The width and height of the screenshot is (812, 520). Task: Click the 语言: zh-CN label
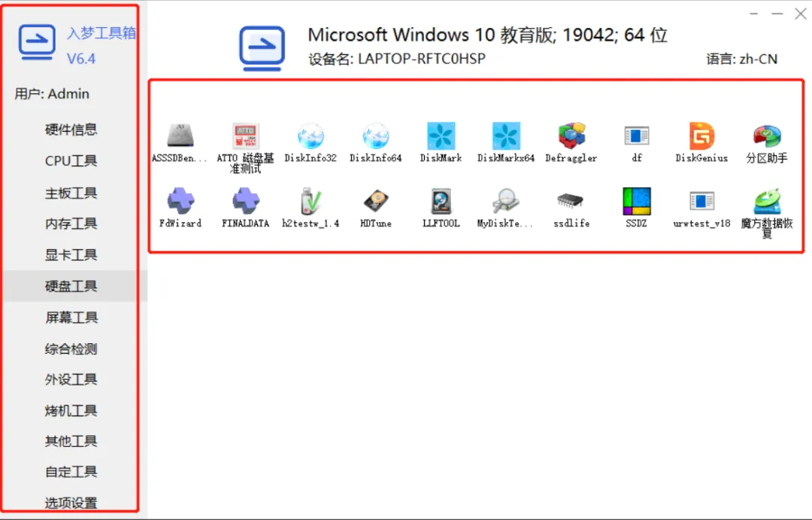pyautogui.click(x=741, y=59)
